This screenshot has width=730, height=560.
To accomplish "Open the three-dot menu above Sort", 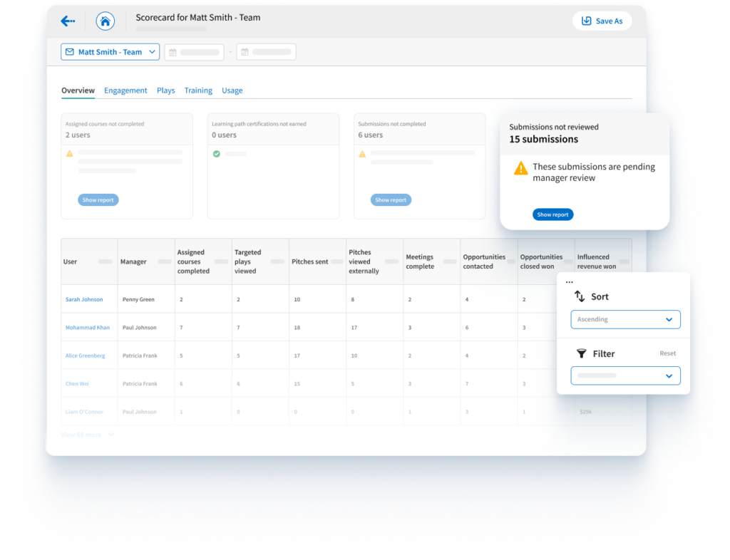I will coord(569,281).
